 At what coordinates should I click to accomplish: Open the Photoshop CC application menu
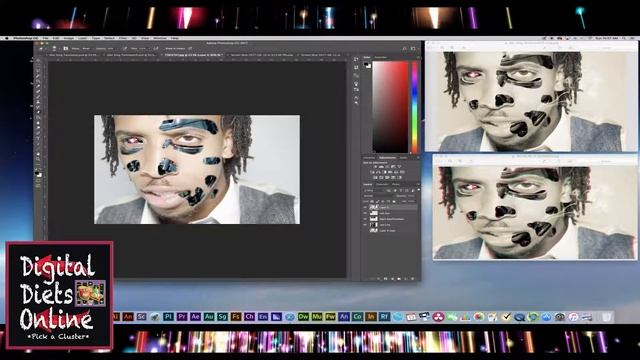[25, 38]
